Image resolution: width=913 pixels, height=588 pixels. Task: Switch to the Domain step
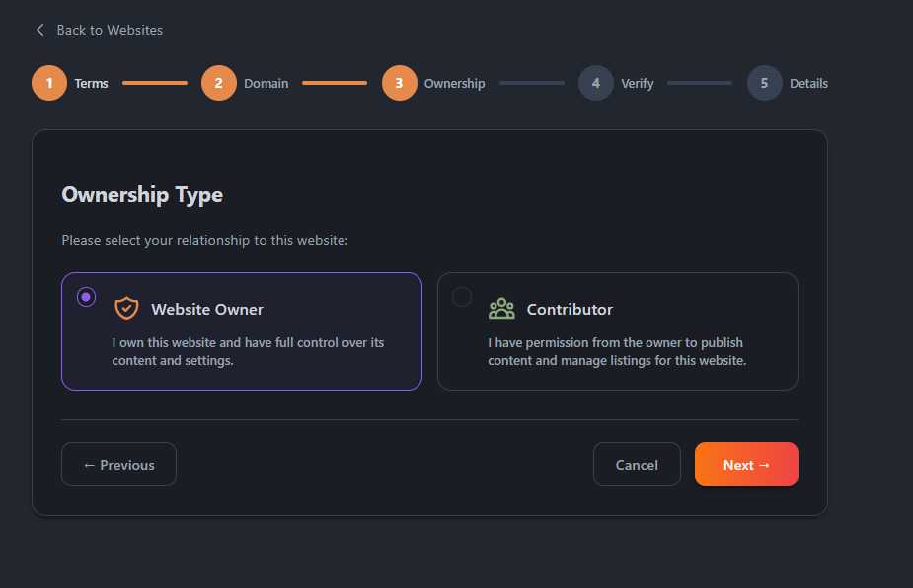(266, 83)
